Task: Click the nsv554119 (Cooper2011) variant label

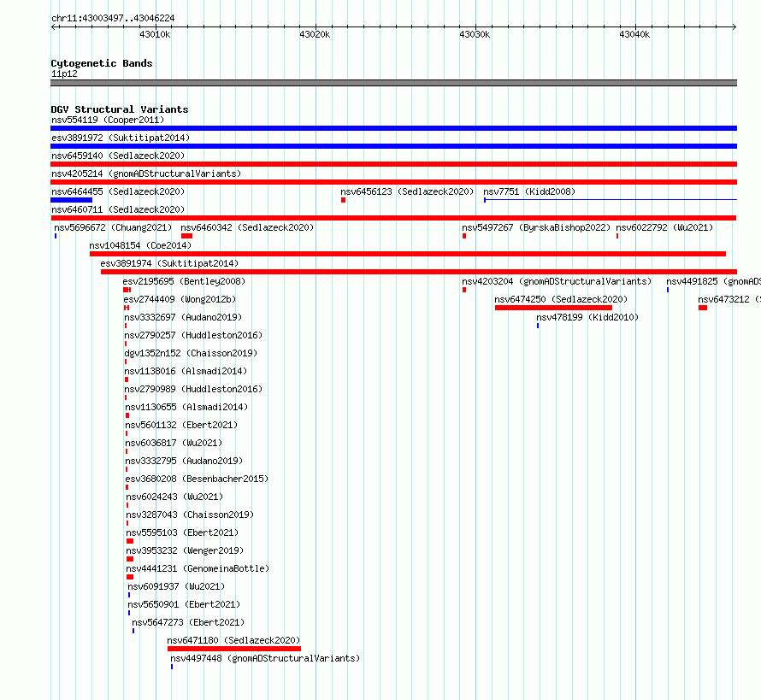Action: 108,120
